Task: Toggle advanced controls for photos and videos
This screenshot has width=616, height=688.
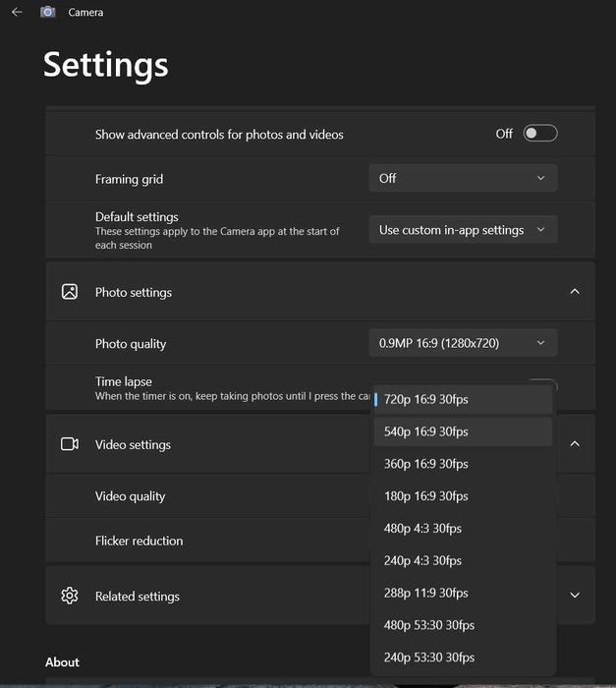Action: pos(539,134)
